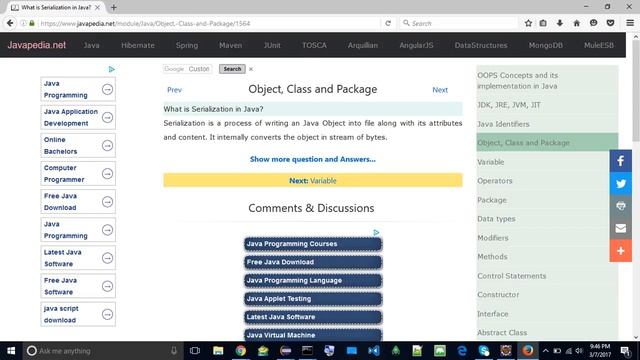Open the Computer Programmer ad link
The height and width of the screenshot is (360, 640).
pyautogui.click(x=78, y=173)
